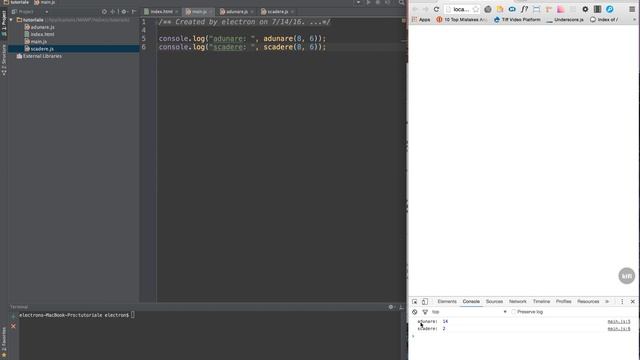This screenshot has height=360, width=640.
Task: Go forward in Chrome browser
Action: click(425, 9)
